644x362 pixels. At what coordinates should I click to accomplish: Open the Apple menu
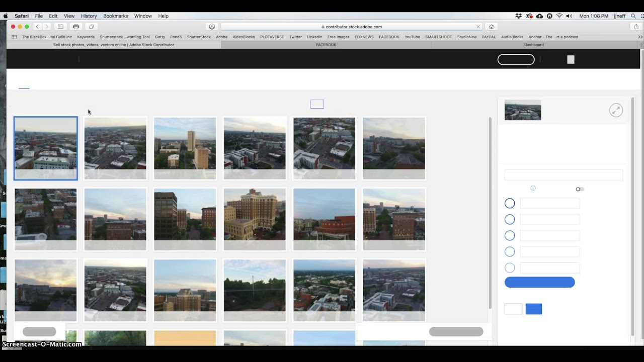(x=6, y=16)
